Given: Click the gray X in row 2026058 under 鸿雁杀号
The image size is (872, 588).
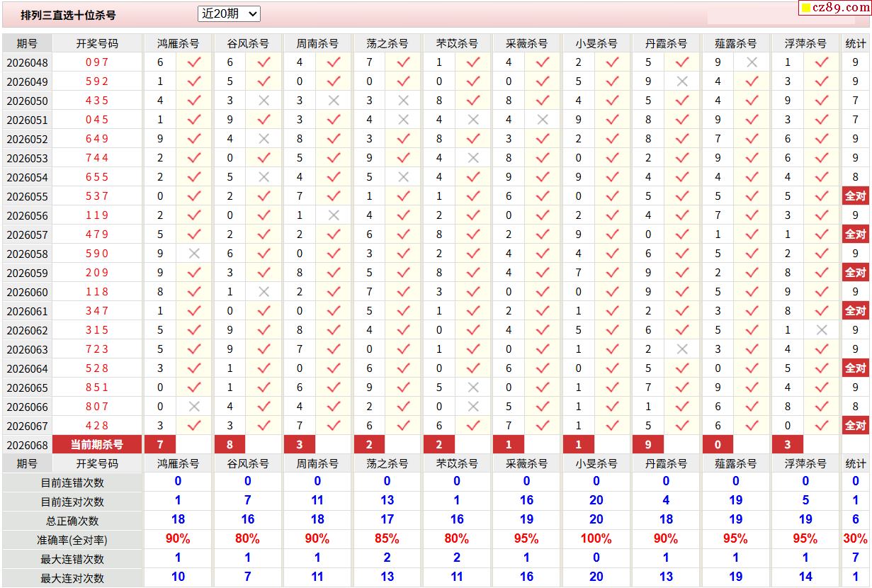Looking at the screenshot, I should pyautogui.click(x=194, y=253).
